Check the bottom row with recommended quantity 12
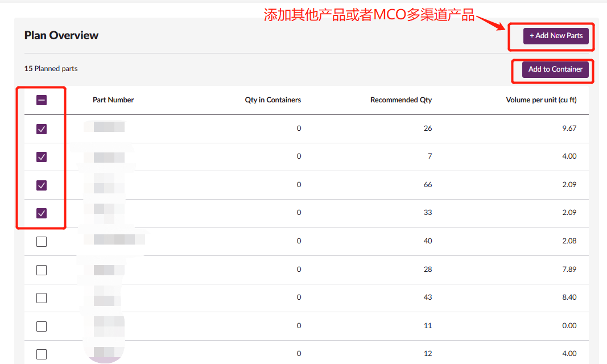 point(41,353)
